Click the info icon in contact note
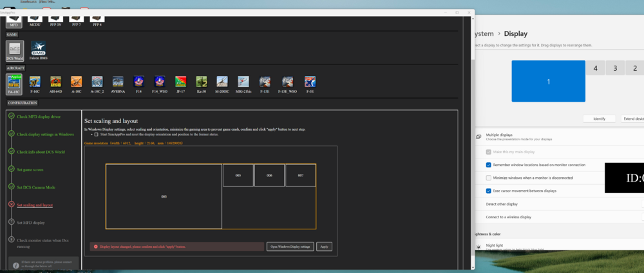The image size is (644, 273). [15, 266]
